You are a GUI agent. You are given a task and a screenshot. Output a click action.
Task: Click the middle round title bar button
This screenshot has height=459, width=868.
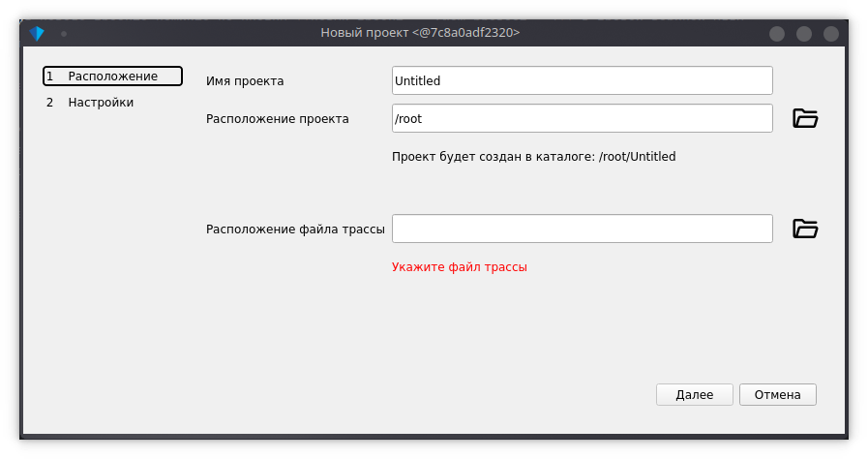pyautogui.click(x=804, y=34)
